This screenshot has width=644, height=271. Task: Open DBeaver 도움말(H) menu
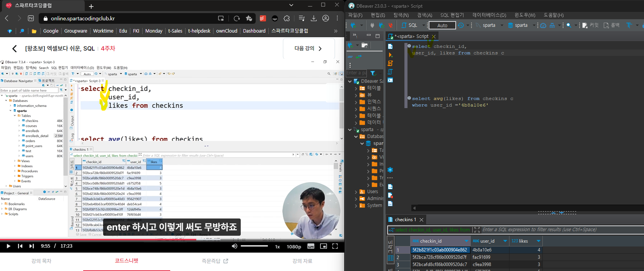click(x=554, y=15)
